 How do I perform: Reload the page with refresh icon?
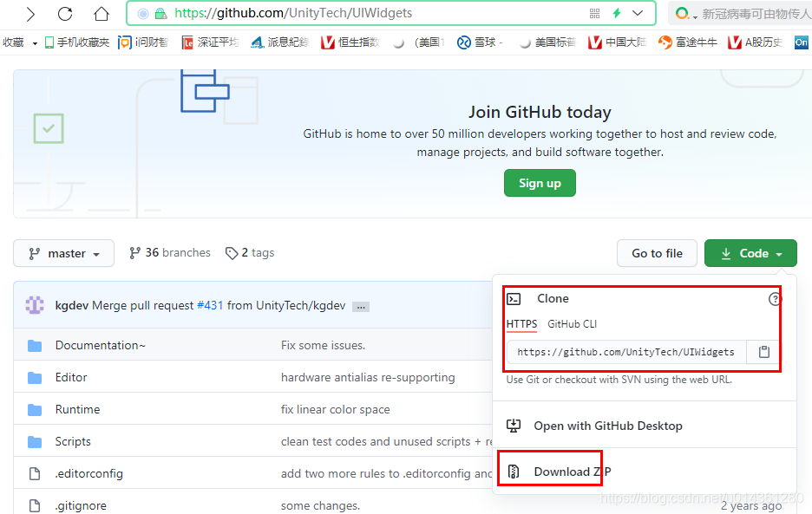click(x=65, y=14)
